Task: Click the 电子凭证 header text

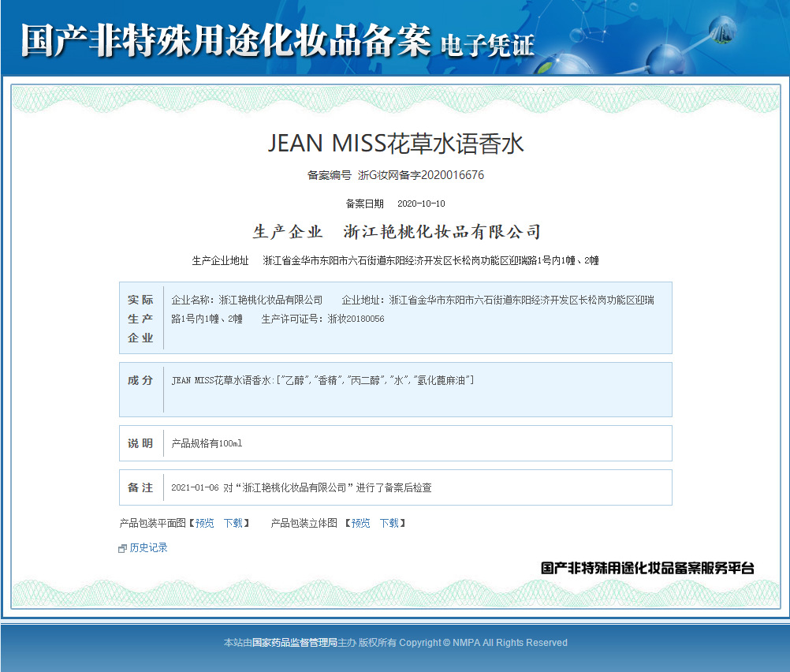Action: coord(487,46)
